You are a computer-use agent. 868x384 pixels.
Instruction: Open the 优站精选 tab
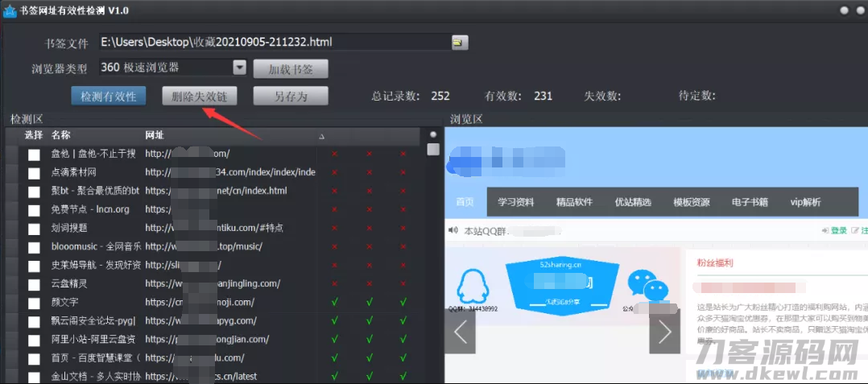click(x=633, y=202)
